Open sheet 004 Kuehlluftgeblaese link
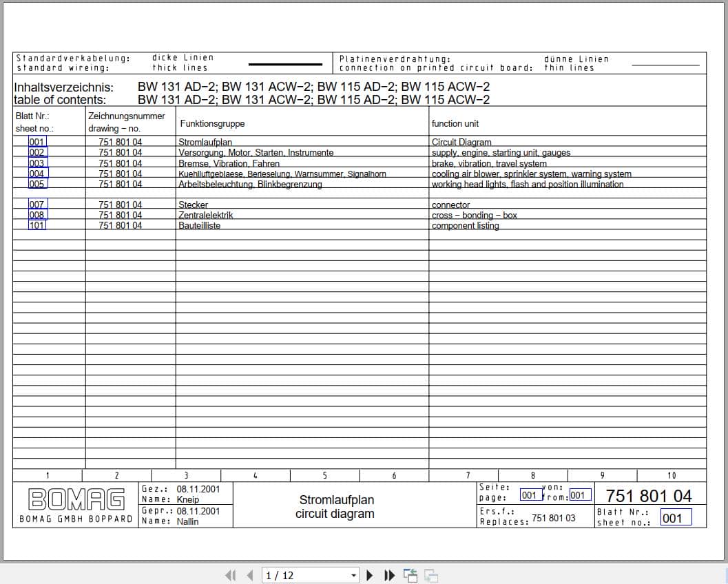The image size is (728, 584). click(x=37, y=173)
